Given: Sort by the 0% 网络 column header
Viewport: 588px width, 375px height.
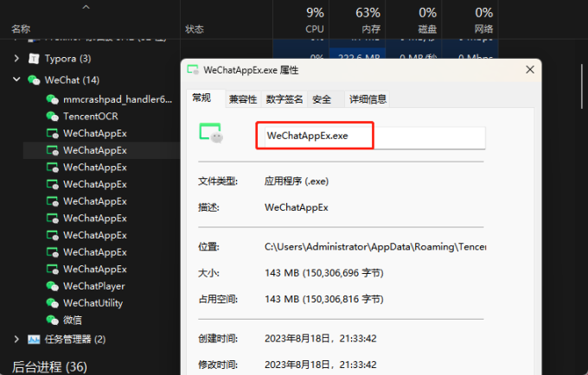Looking at the screenshot, I should tap(470, 20).
